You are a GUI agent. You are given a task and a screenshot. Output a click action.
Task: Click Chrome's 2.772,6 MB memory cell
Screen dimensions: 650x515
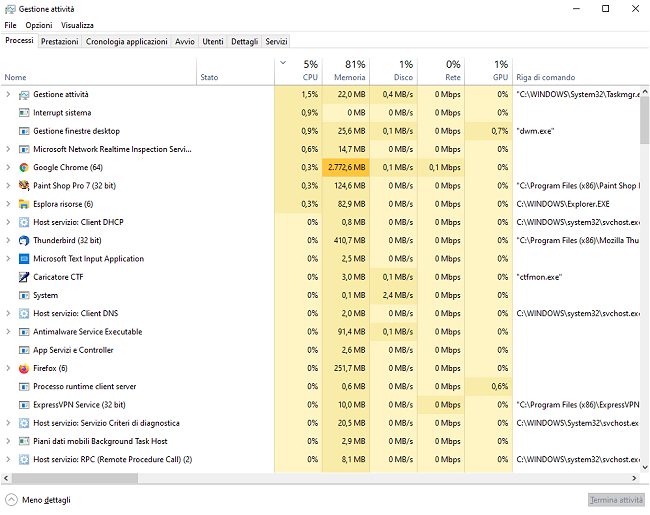(x=346, y=168)
